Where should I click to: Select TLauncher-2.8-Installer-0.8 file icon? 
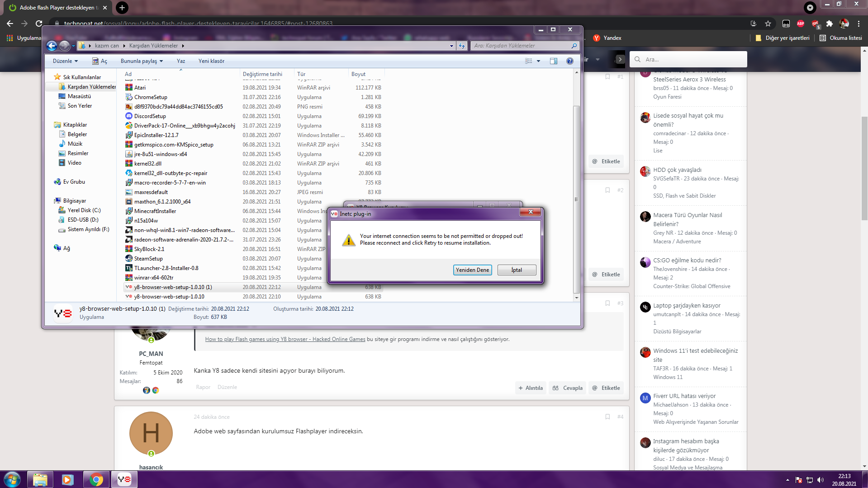(129, 268)
